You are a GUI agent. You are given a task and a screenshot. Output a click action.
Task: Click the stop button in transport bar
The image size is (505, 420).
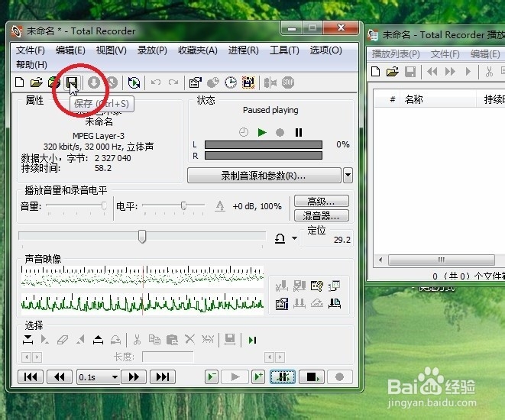click(x=311, y=377)
